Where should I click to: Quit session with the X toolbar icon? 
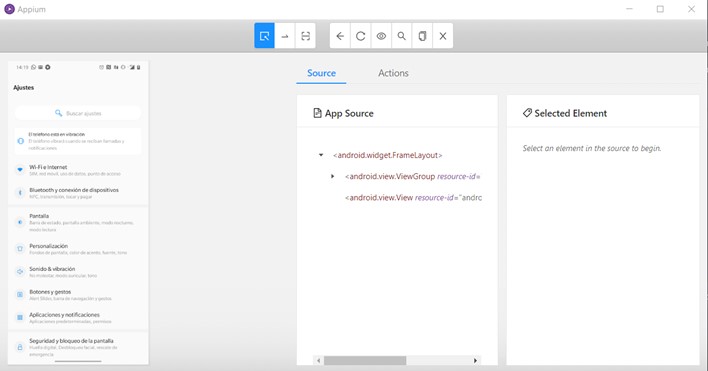coord(442,36)
